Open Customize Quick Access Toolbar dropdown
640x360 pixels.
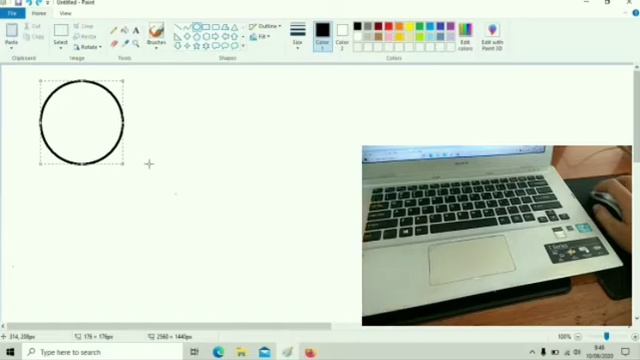pos(48,2)
